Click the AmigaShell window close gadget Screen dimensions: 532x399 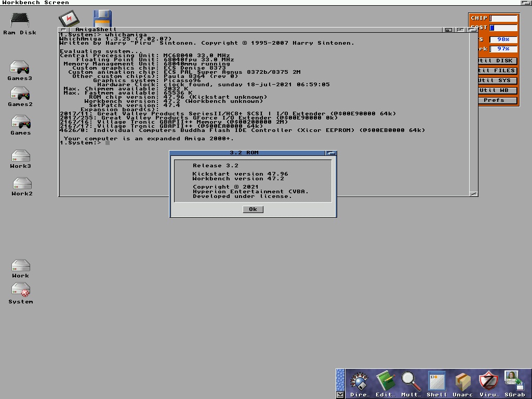[x=63, y=30]
